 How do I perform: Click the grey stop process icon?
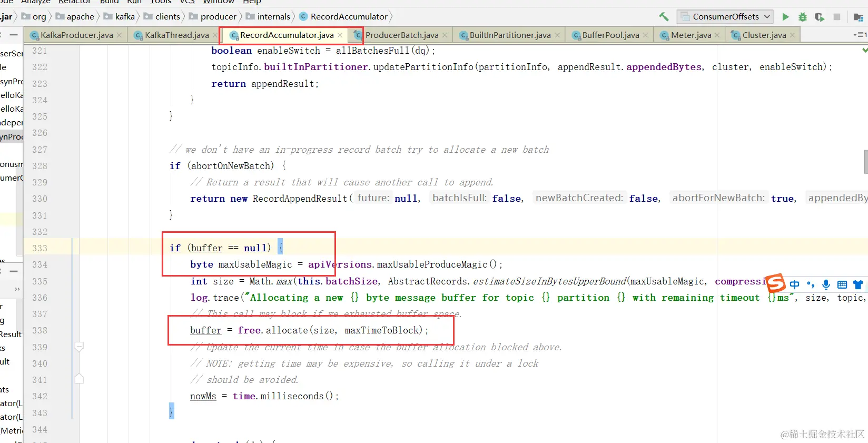pos(837,17)
